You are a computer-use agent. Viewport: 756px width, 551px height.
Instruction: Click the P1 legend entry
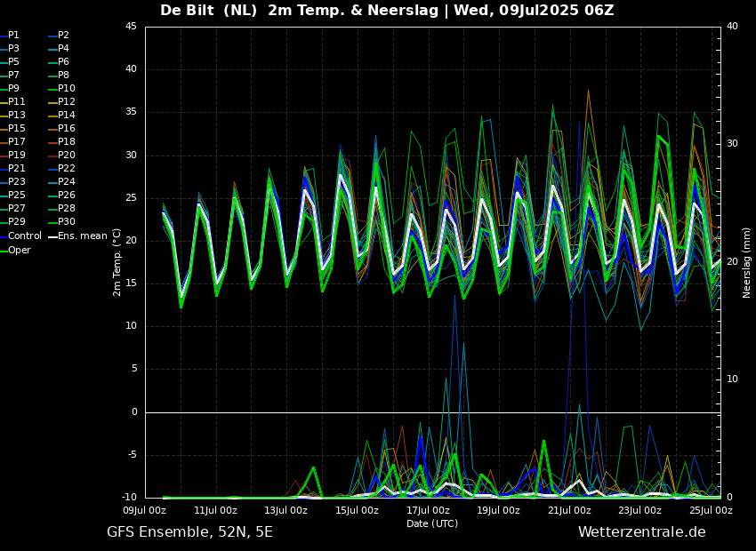click(x=13, y=36)
